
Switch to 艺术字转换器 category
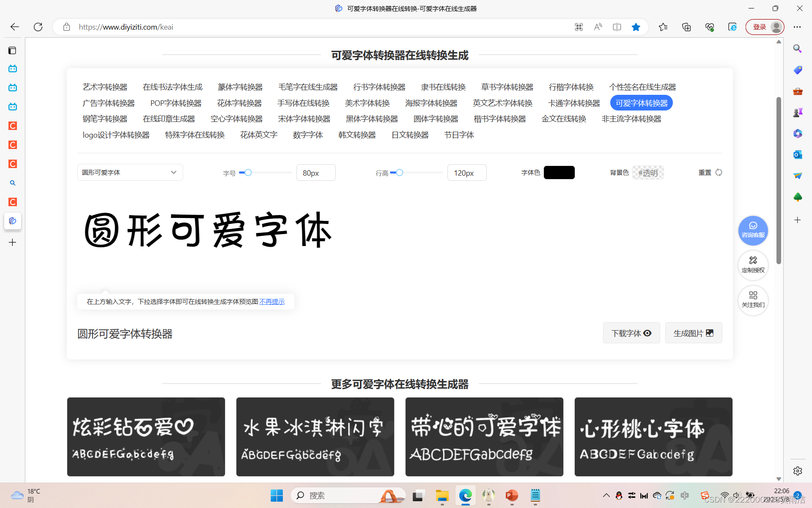click(105, 87)
